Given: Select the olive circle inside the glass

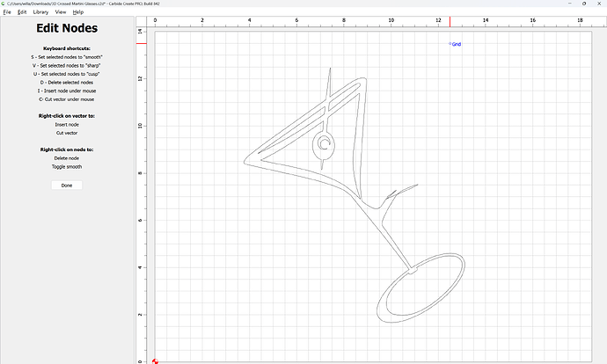Looking at the screenshot, I should point(324,142).
